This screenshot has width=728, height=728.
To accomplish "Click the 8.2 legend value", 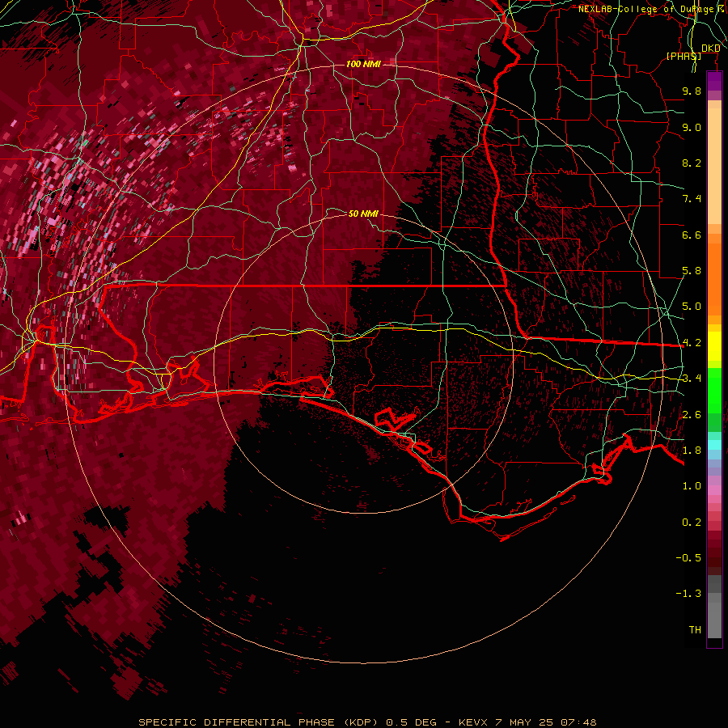I will 692,163.
